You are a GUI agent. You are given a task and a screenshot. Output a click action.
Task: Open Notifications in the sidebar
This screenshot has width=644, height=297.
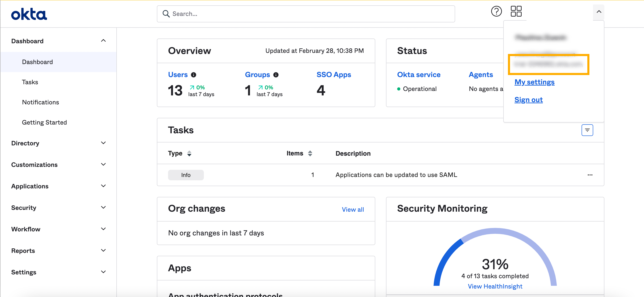[x=41, y=102]
